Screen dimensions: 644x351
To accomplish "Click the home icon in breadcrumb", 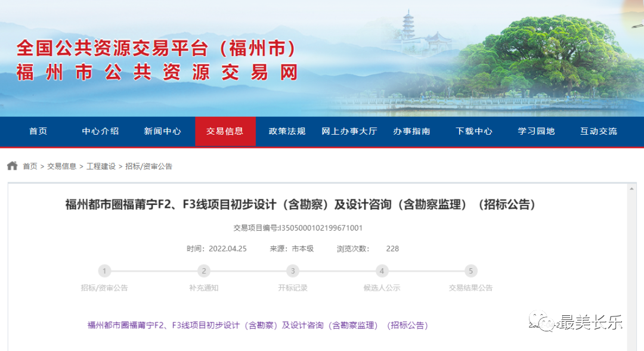I will click(12, 166).
